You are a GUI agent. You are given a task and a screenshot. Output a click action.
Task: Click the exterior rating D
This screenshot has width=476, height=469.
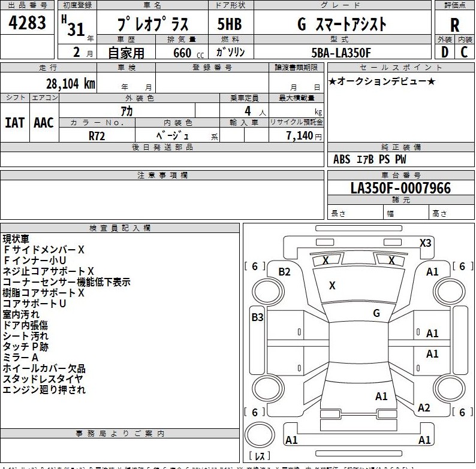[x=444, y=52]
